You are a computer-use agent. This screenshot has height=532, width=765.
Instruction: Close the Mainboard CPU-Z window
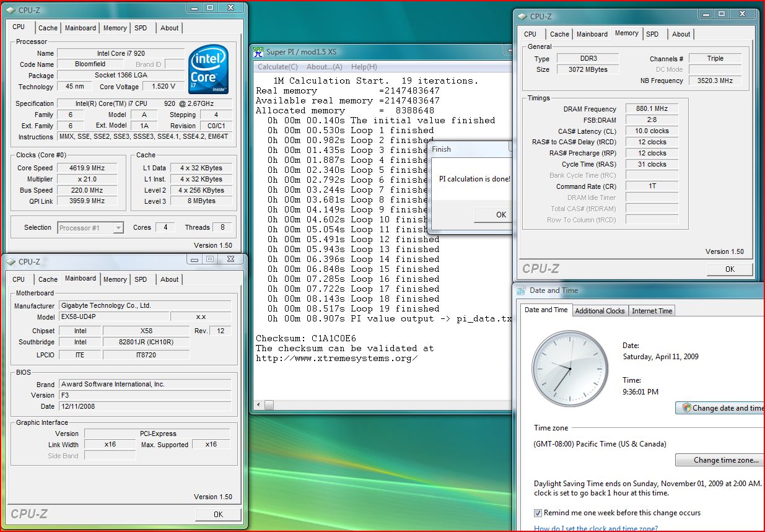pyautogui.click(x=230, y=259)
